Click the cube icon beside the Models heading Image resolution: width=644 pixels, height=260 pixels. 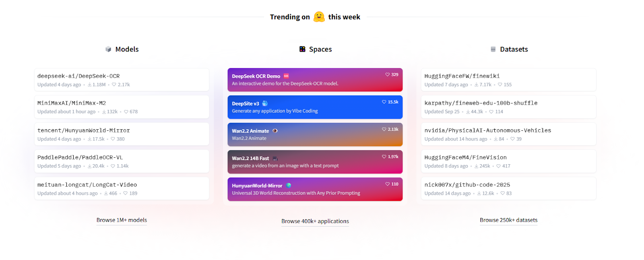pos(109,49)
